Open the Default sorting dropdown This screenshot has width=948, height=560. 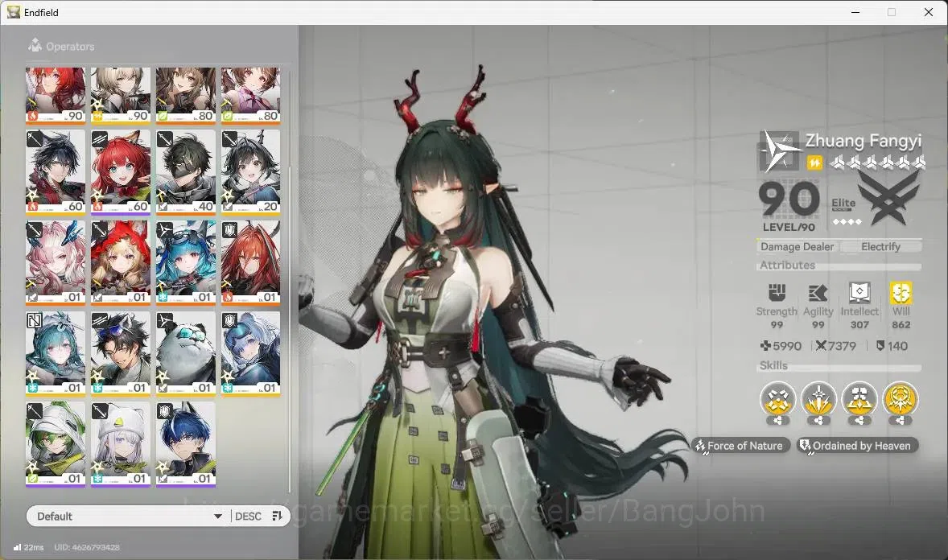tap(128, 516)
